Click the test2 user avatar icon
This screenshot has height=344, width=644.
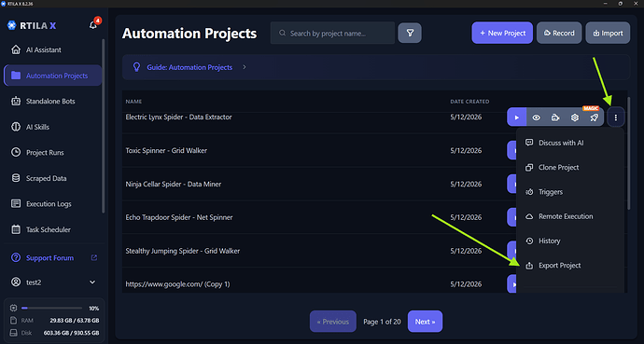tap(16, 282)
